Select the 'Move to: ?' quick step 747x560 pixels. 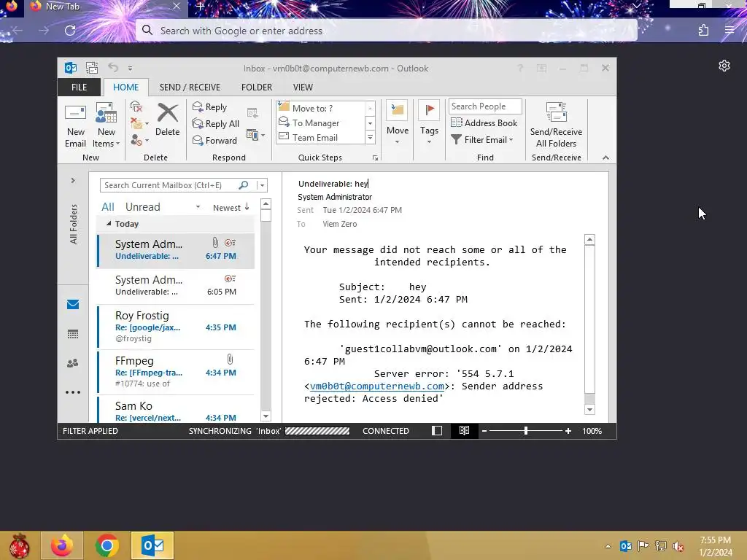320,108
